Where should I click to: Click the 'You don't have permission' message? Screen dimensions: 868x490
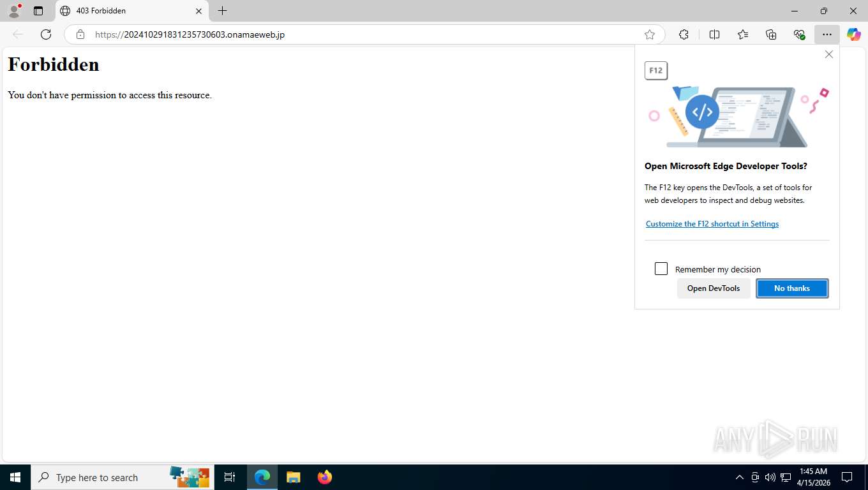pyautogui.click(x=110, y=95)
